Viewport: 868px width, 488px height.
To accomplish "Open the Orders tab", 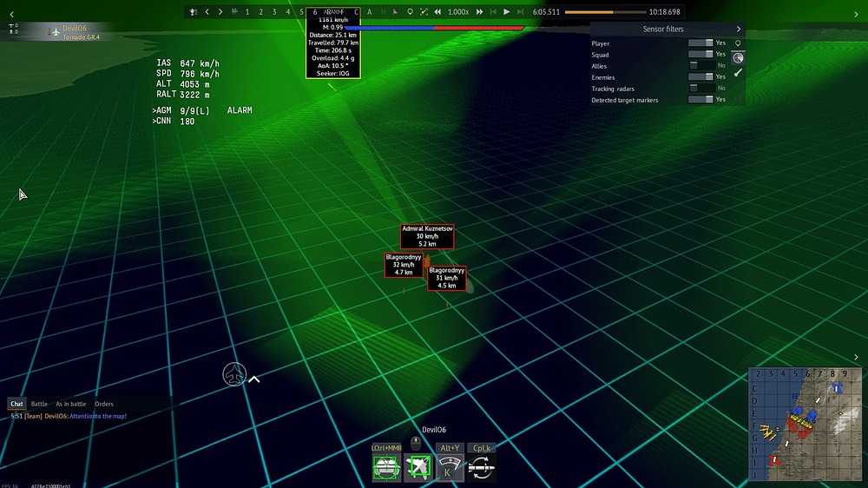I will coord(104,404).
